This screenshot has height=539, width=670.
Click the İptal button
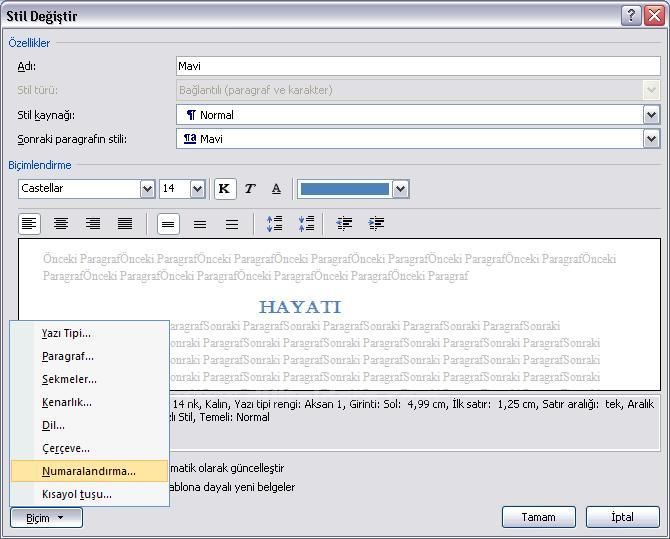[x=622, y=517]
